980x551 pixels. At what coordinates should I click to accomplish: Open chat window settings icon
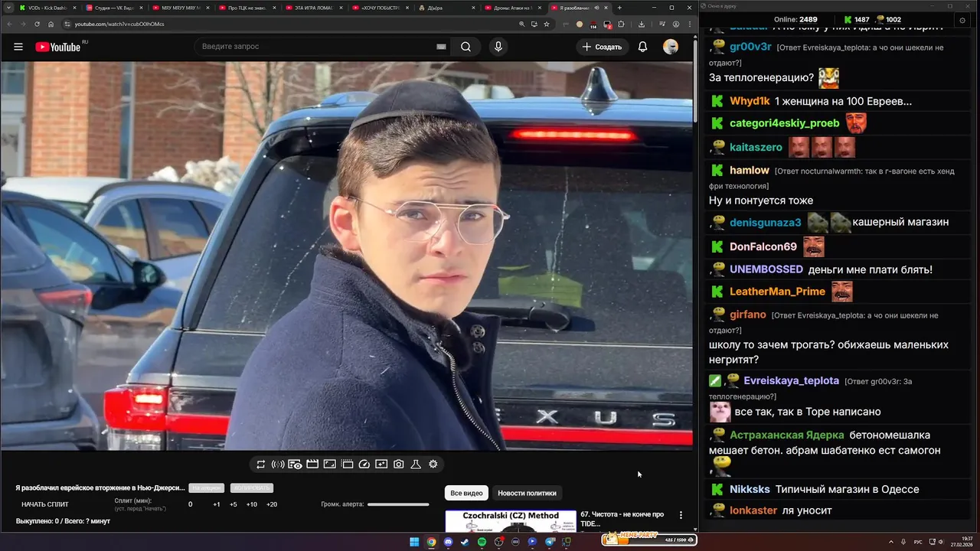[x=962, y=19]
